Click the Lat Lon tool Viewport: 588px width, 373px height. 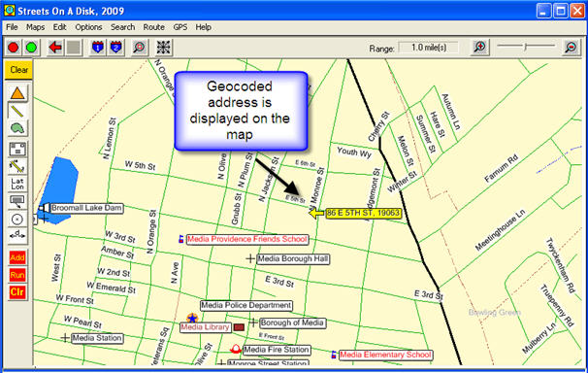[x=17, y=184]
